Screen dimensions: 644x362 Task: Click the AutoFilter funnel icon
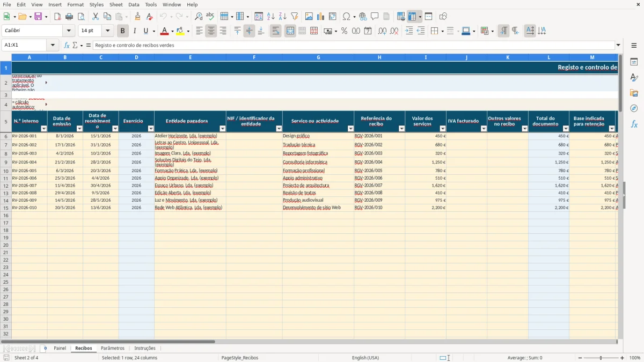click(x=295, y=17)
